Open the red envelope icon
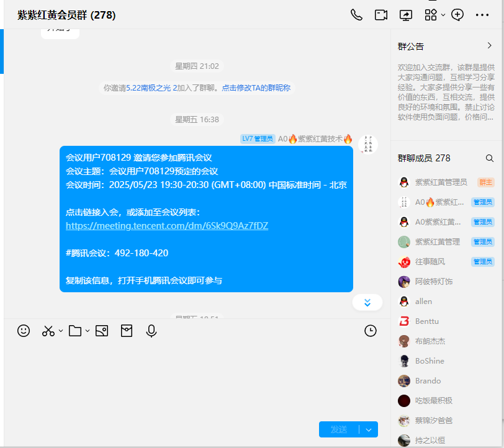 (x=127, y=331)
